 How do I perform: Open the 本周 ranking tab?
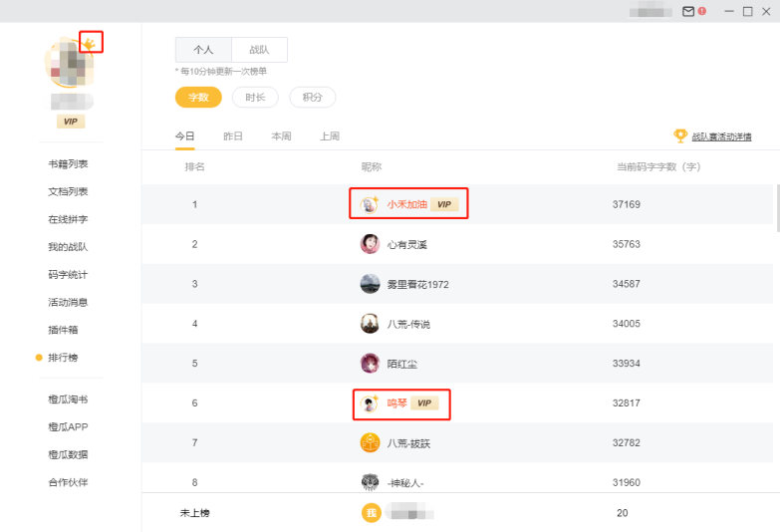281,136
